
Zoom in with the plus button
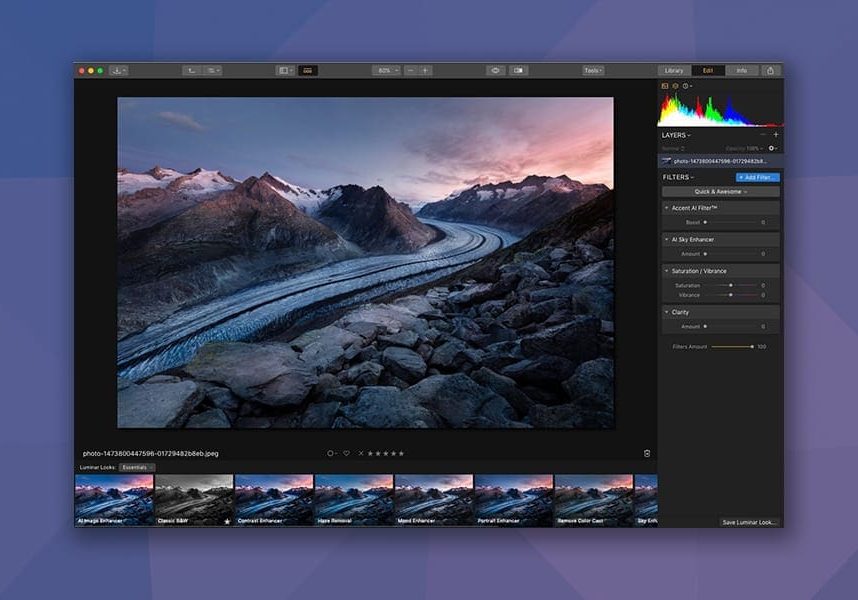click(425, 71)
